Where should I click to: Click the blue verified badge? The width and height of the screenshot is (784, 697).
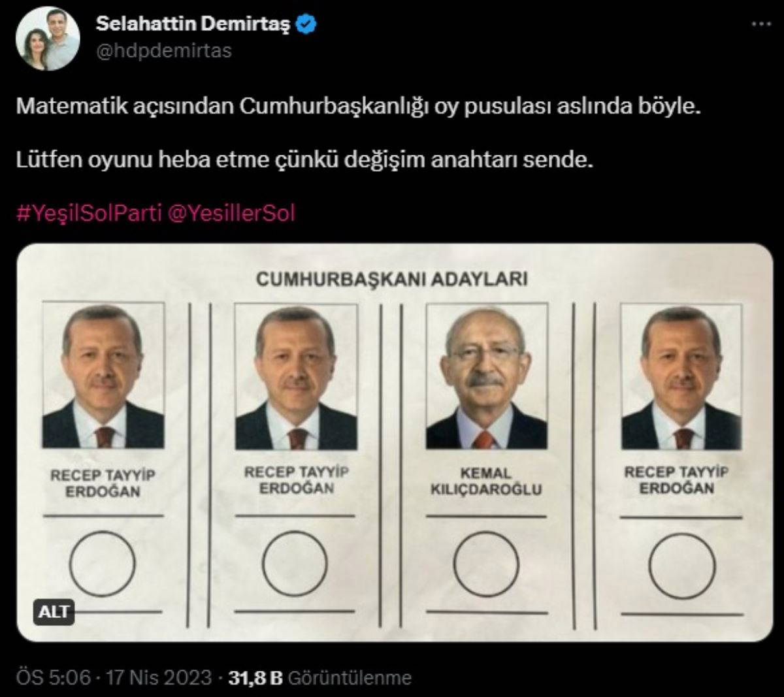[306, 24]
